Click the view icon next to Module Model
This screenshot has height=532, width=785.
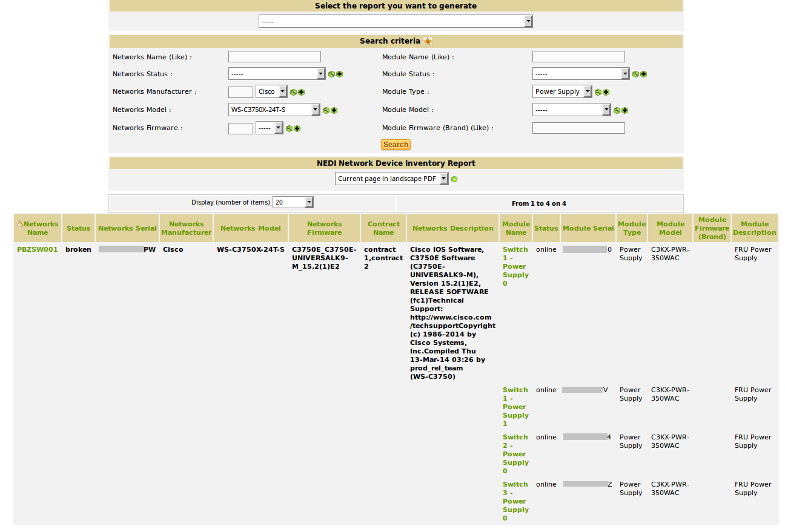click(617, 111)
